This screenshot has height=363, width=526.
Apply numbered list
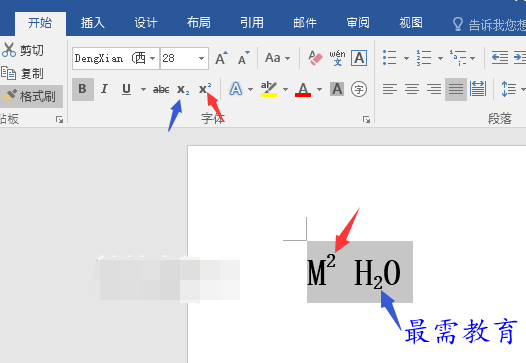click(x=424, y=58)
